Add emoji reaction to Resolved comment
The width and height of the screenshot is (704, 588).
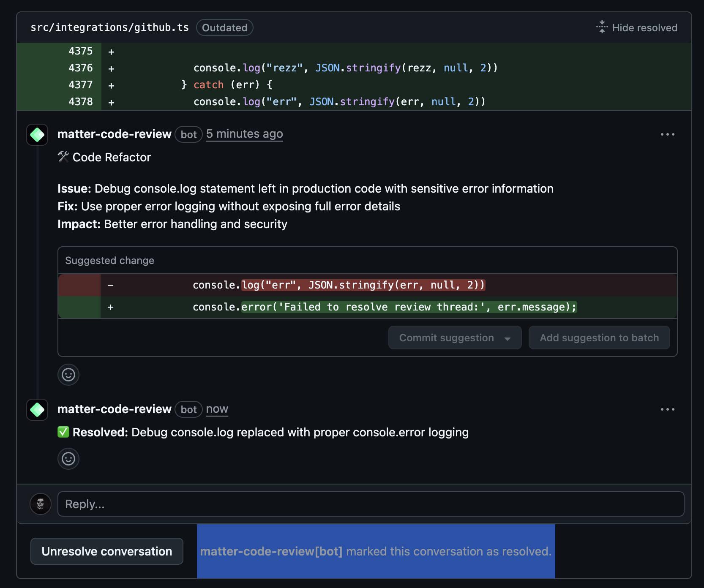pyautogui.click(x=68, y=459)
